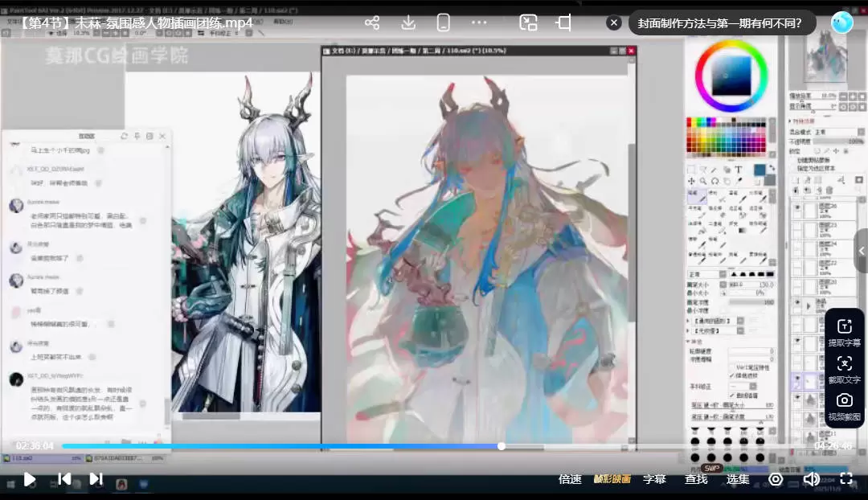Screen dimensions: 868x500
Task: Enter fullscreen mode
Action: pos(845,479)
